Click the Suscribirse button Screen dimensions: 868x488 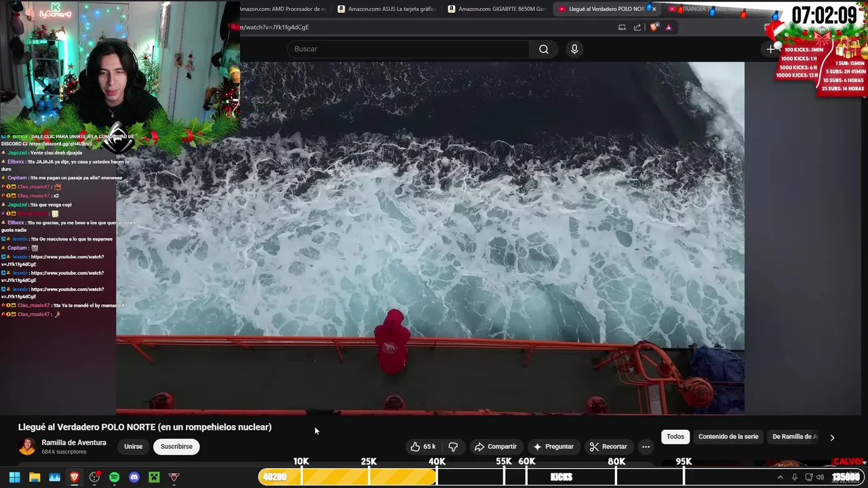(176, 447)
